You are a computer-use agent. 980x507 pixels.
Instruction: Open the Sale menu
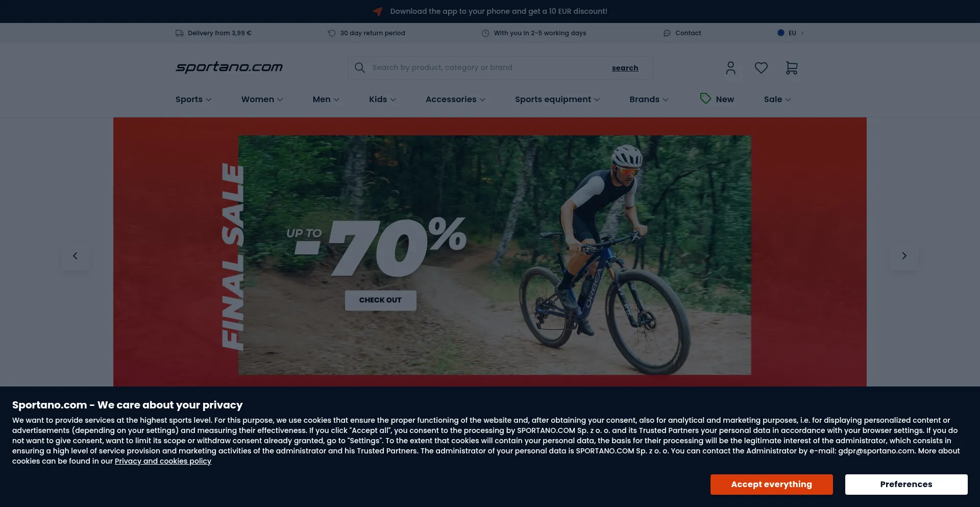777,99
